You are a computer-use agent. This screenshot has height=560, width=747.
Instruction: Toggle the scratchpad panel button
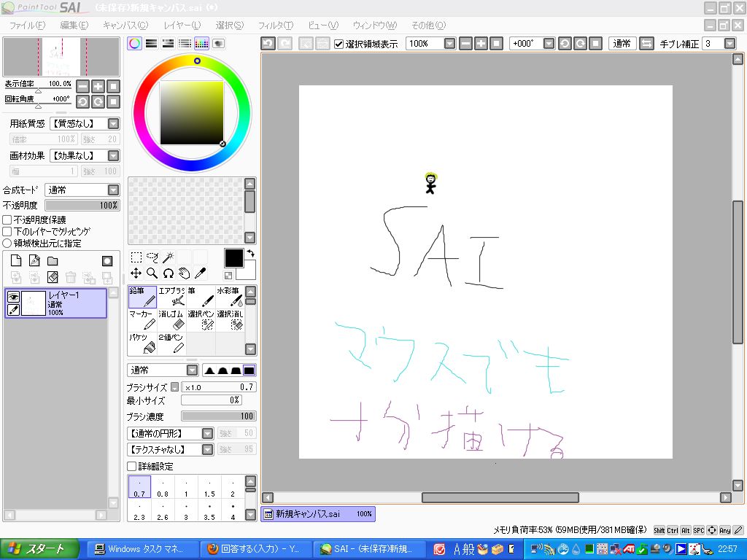(218, 44)
